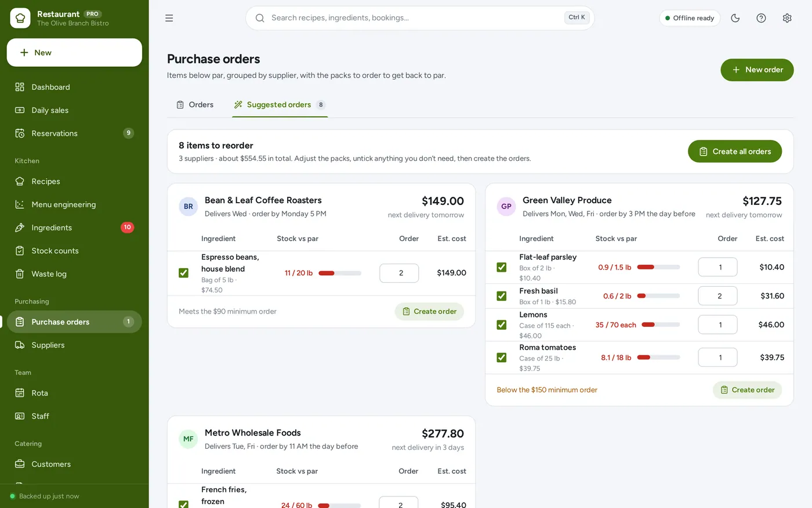Open Recipes in sidebar
The image size is (812, 508).
coord(74,181)
